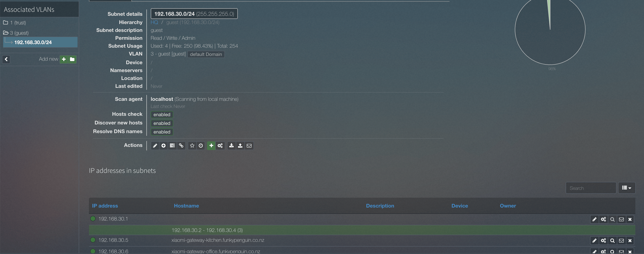Click the email envelope icon in Actions row

coord(249,146)
